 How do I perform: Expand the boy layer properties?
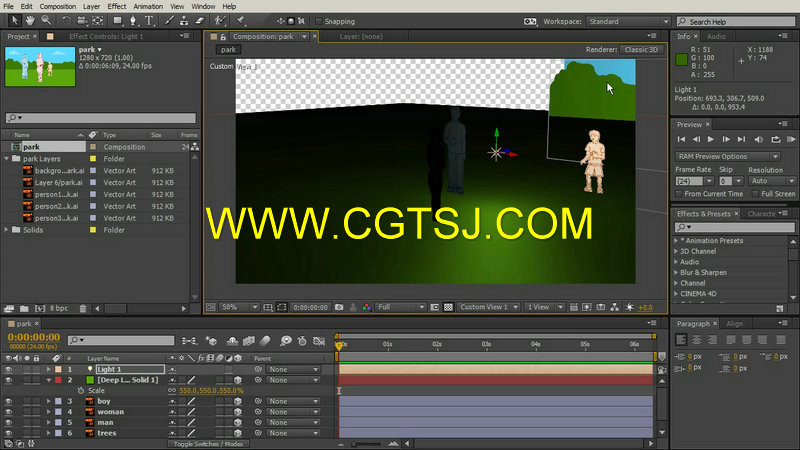click(48, 402)
